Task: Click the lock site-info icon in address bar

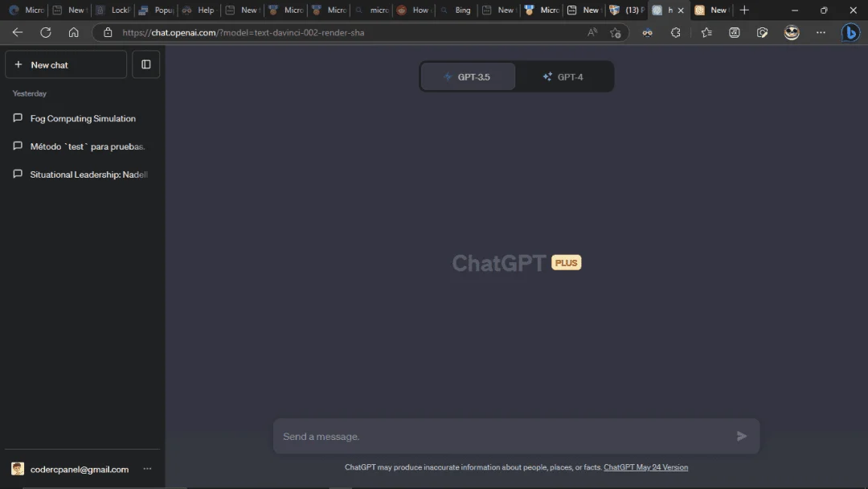Action: point(108,32)
